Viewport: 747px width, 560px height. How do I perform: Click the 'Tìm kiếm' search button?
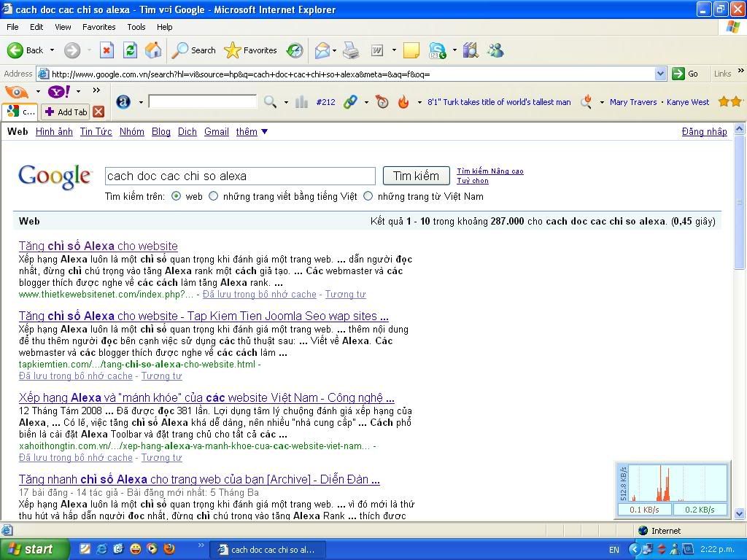(x=416, y=176)
